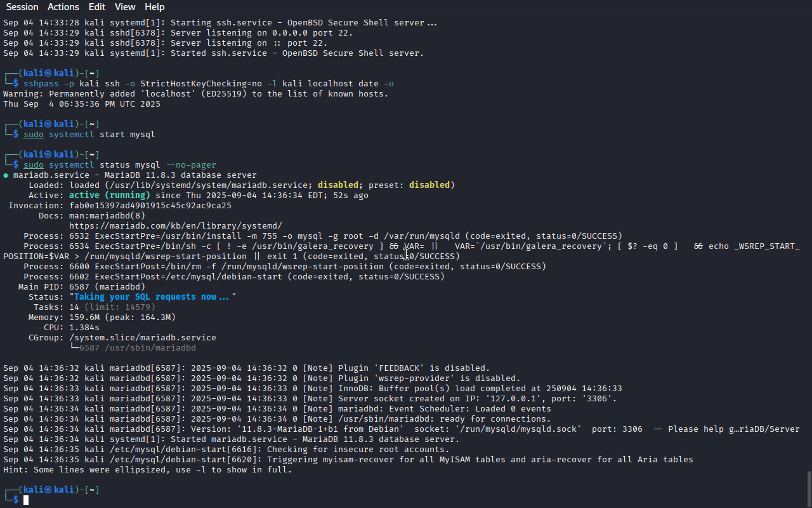Open the Help menu
The image size is (812, 508).
click(x=154, y=7)
